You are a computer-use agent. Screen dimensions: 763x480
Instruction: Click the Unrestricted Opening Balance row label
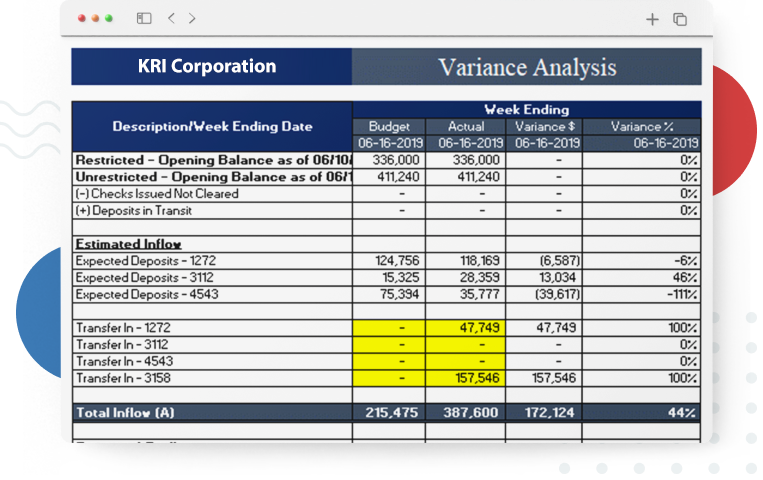click(212, 177)
